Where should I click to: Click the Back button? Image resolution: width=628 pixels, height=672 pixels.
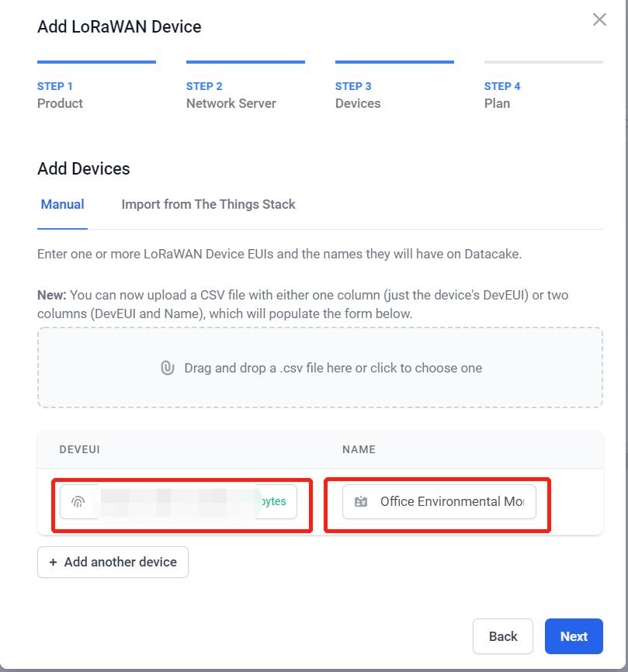pyautogui.click(x=502, y=636)
